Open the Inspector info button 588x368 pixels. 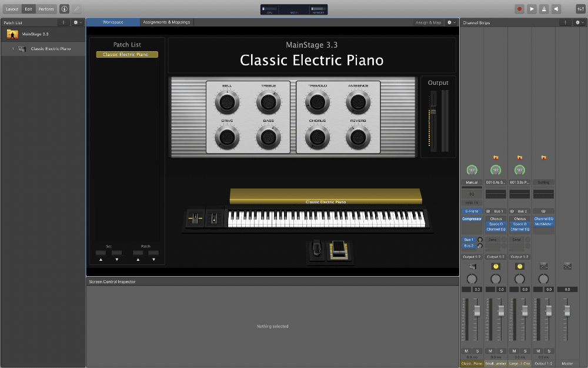[x=64, y=9]
